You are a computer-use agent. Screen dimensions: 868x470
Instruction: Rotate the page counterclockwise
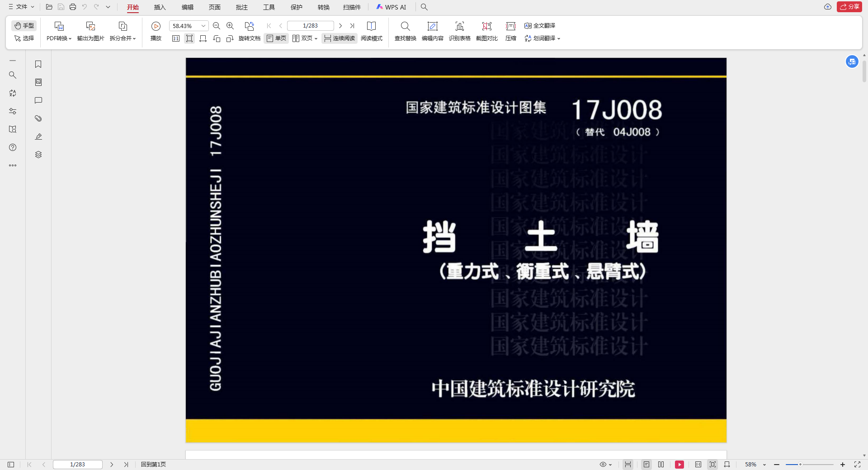click(x=217, y=38)
